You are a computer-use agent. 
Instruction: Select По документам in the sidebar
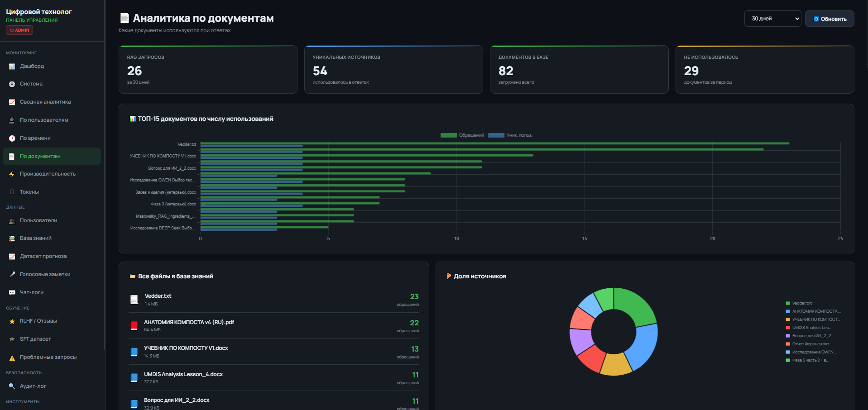[52, 156]
